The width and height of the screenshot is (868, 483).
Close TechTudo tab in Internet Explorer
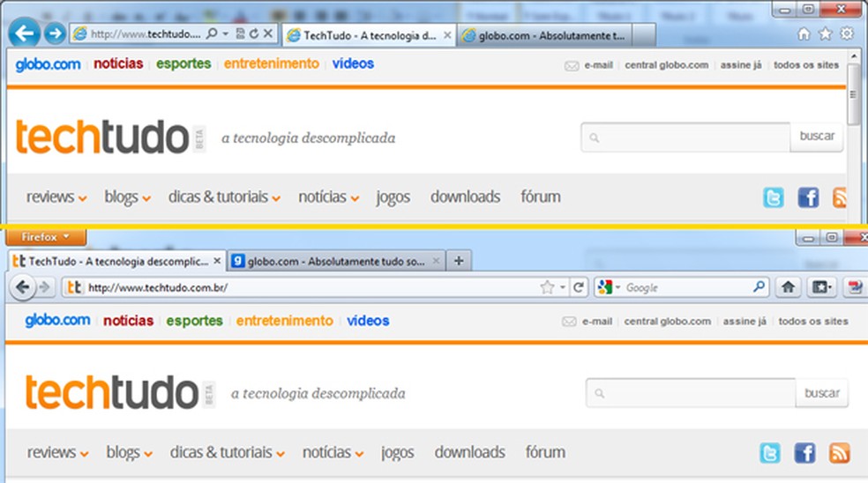tap(447, 35)
